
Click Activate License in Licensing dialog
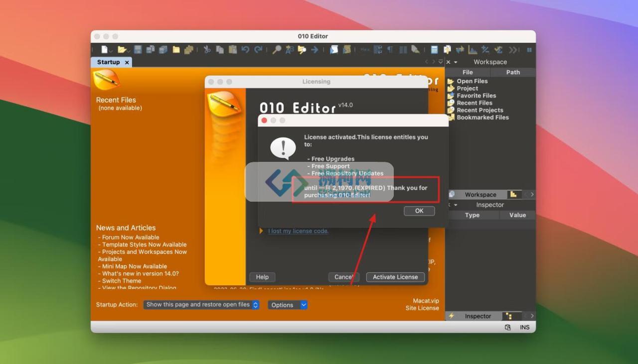pos(395,277)
